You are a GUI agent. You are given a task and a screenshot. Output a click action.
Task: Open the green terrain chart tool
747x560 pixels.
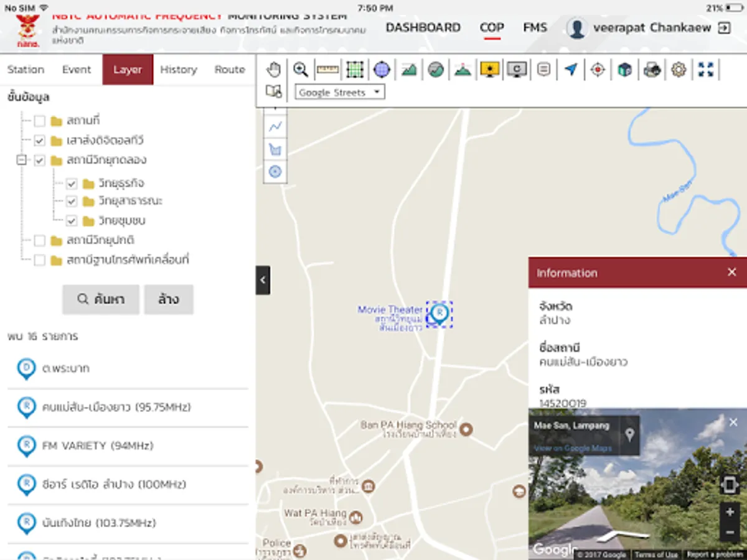click(409, 70)
